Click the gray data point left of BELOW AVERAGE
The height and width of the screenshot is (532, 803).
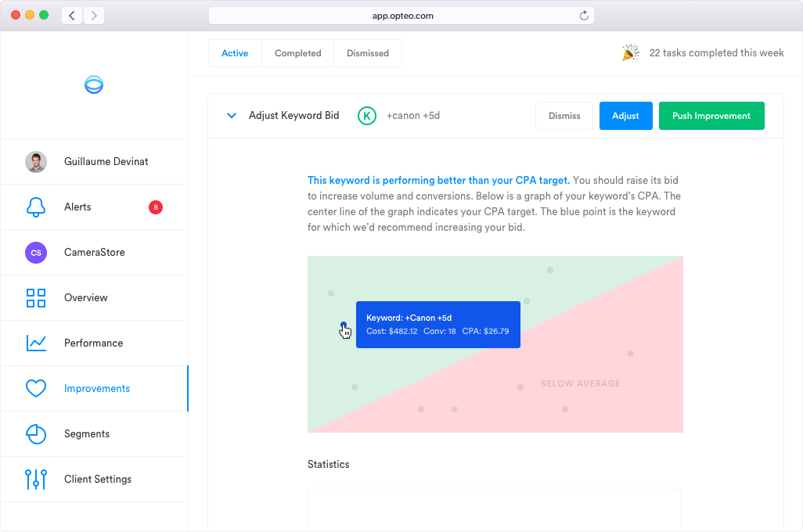click(520, 387)
